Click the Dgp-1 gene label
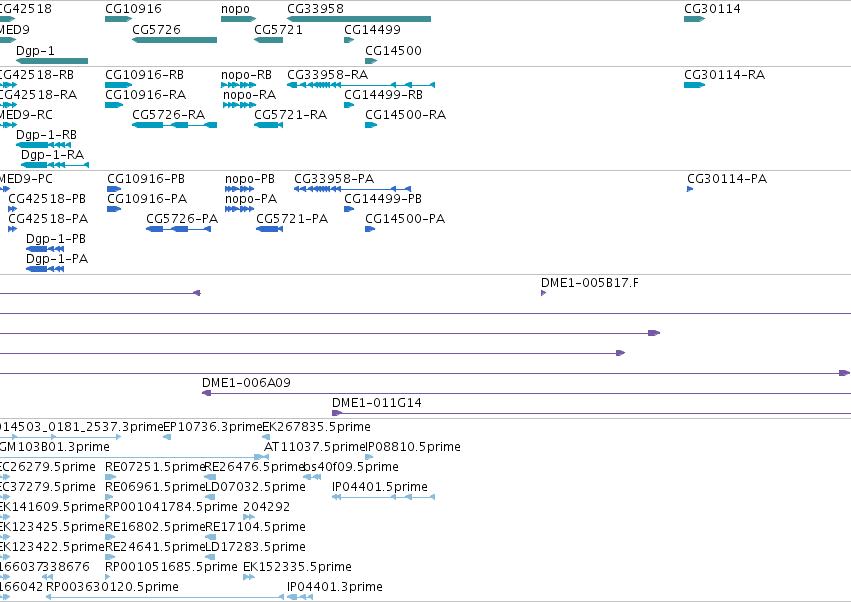The width and height of the screenshot is (851, 602). tap(35, 51)
